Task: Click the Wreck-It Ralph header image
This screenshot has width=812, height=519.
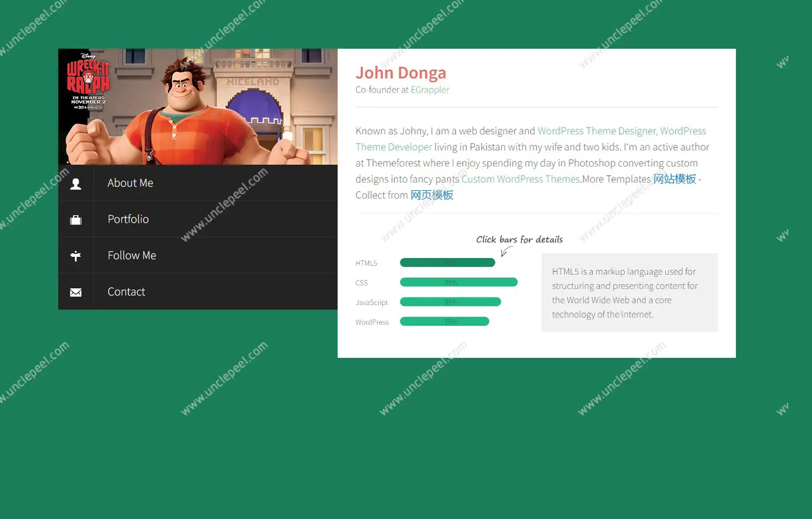Action: point(198,107)
